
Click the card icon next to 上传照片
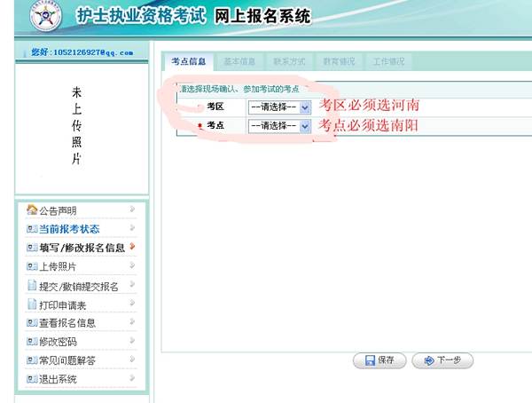click(x=32, y=266)
